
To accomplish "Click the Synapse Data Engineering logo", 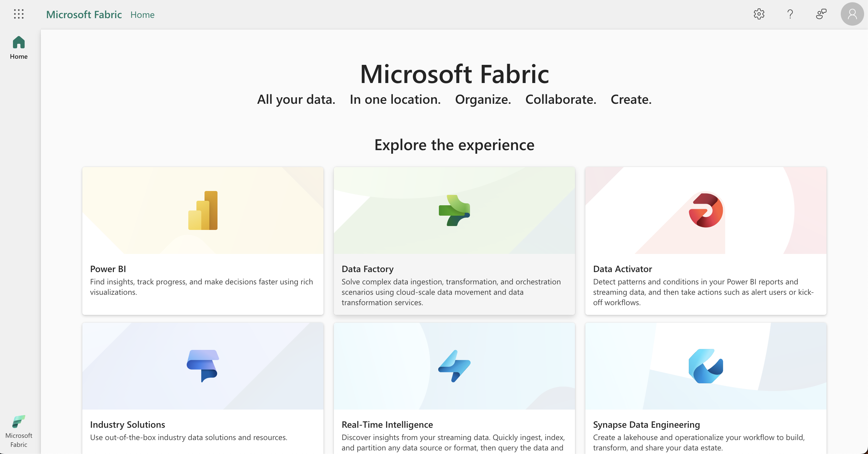I will (x=706, y=366).
